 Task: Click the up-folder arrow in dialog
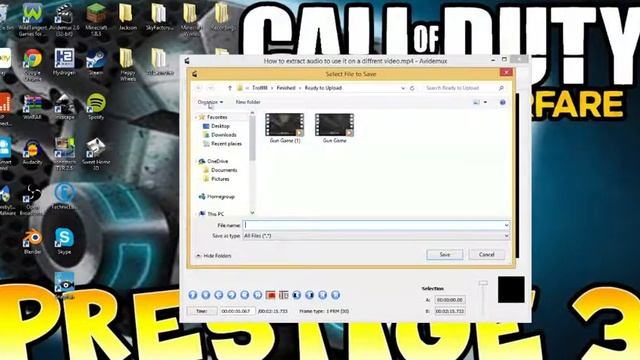(x=230, y=88)
